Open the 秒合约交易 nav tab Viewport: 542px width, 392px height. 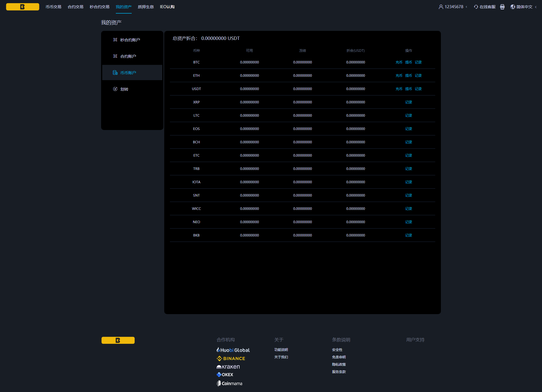pyautogui.click(x=100, y=7)
